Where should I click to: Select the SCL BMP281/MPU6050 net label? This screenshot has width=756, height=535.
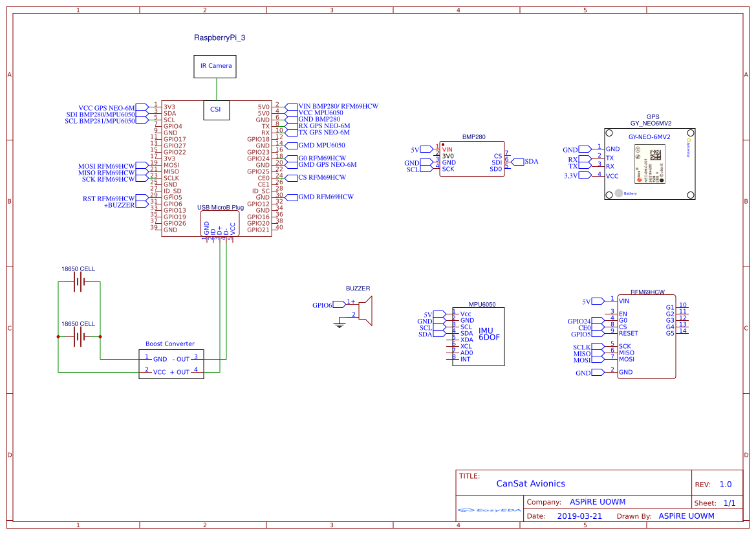click(100, 121)
